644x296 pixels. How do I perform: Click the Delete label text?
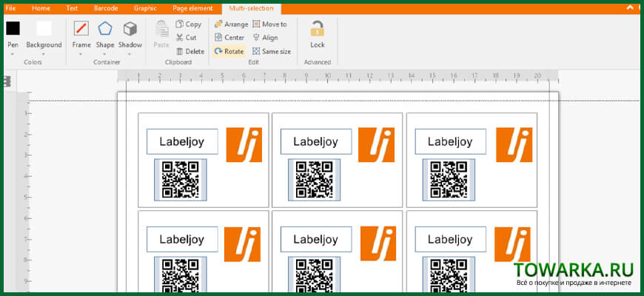tap(195, 51)
